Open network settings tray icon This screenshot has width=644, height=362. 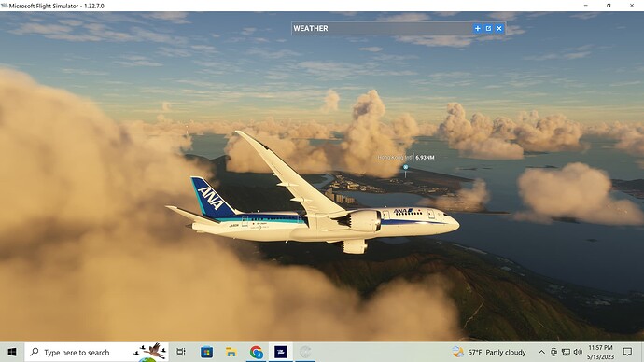point(566,352)
